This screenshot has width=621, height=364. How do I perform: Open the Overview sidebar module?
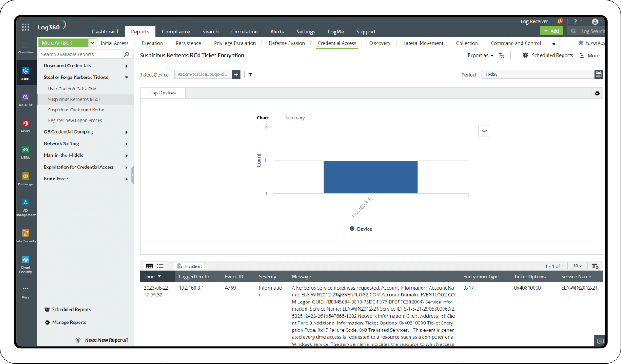click(25, 47)
